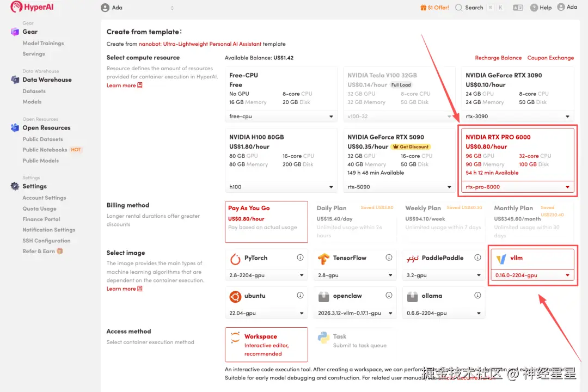Click the gift icon next to Refer & Earn
Image resolution: width=588 pixels, height=392 pixels.
tap(60, 251)
